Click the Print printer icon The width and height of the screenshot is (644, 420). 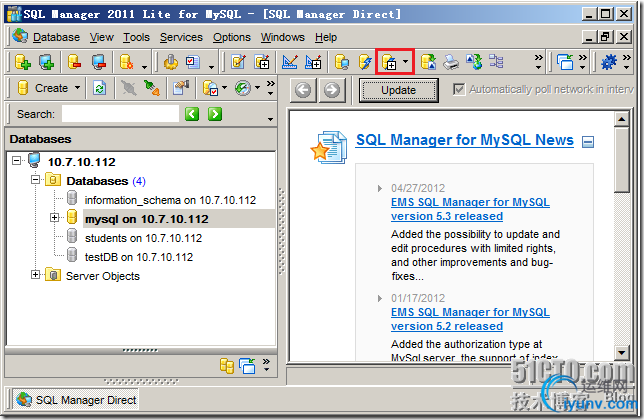pyautogui.click(x=451, y=62)
